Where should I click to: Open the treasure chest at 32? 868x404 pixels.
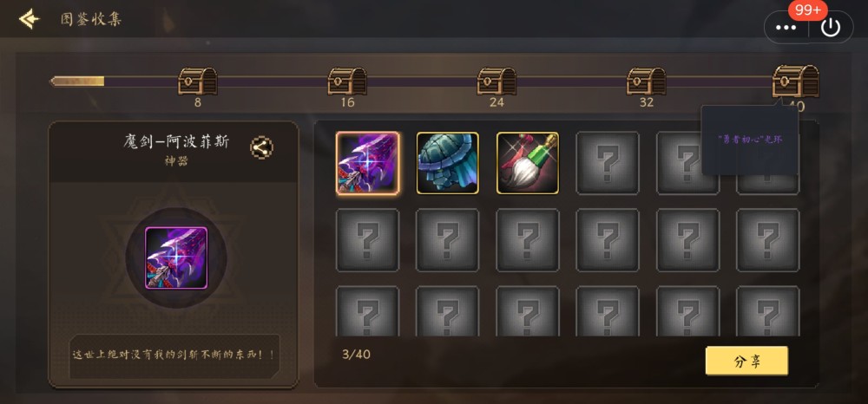coord(646,81)
